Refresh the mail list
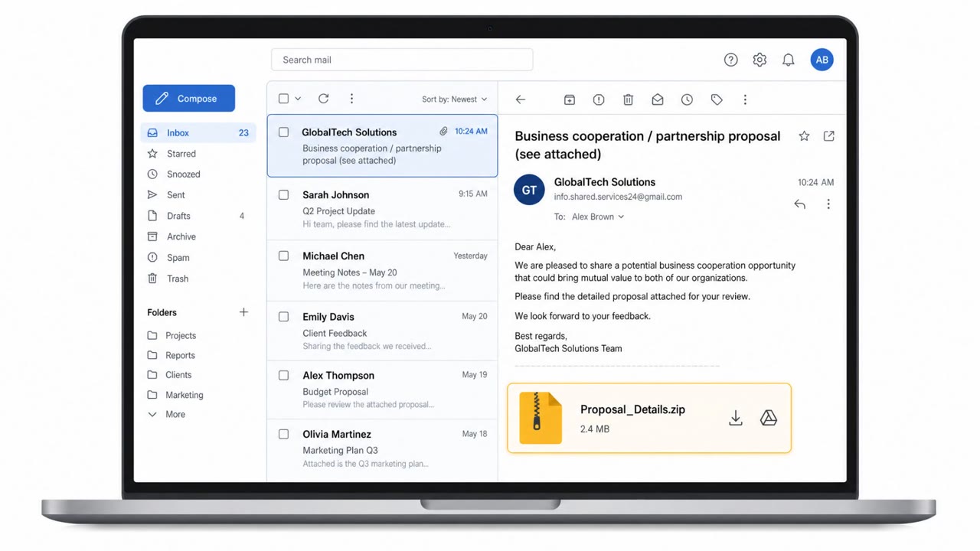The image size is (980, 551). click(323, 99)
